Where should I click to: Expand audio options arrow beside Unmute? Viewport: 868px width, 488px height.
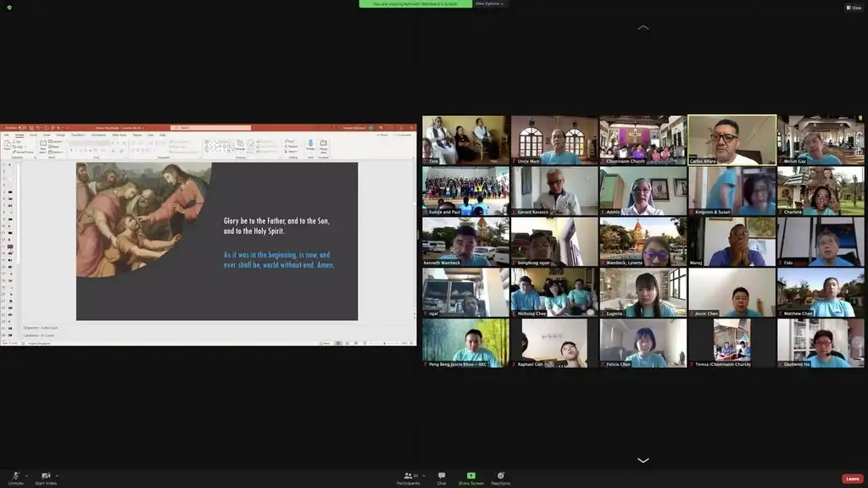26,476
